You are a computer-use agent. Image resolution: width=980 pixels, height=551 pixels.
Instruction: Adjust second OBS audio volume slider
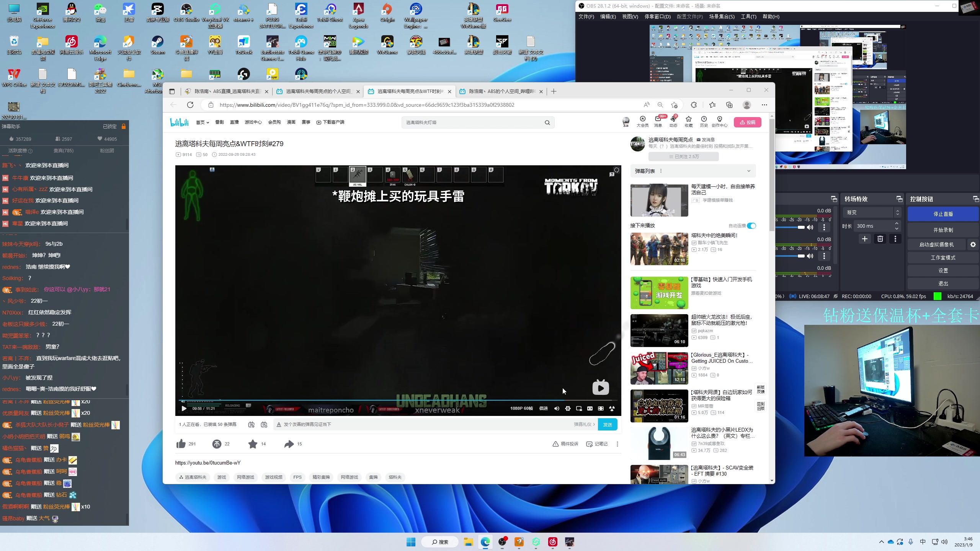click(x=790, y=256)
